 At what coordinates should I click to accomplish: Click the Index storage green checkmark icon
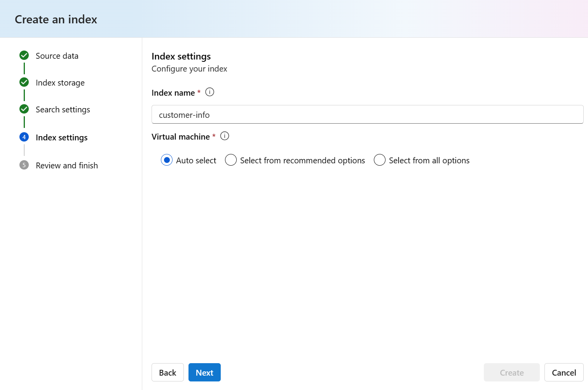pyautogui.click(x=24, y=82)
